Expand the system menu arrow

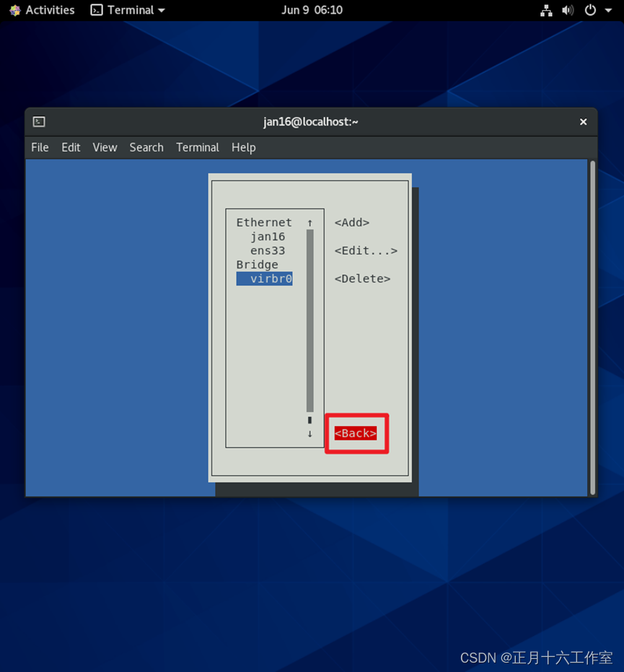tap(608, 10)
